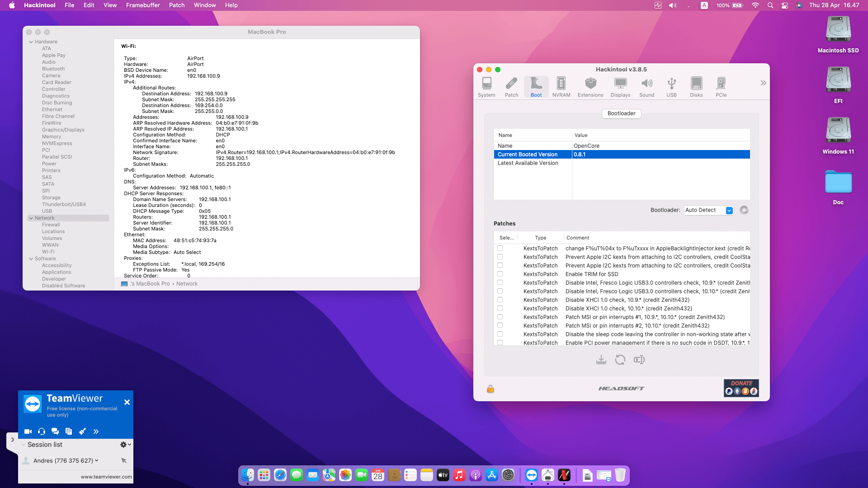Screen dimensions: 868x488
Task: Collapse the Network tree in System Information
Action: click(31, 218)
